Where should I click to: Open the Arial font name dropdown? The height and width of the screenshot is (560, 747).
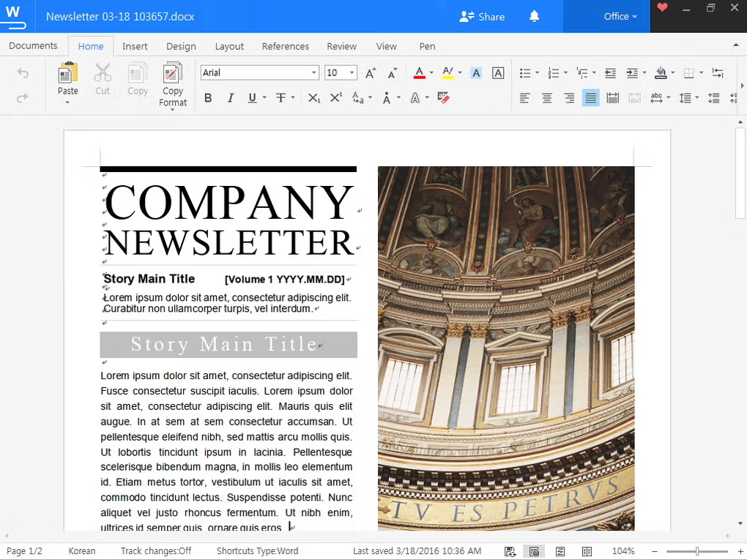(314, 73)
